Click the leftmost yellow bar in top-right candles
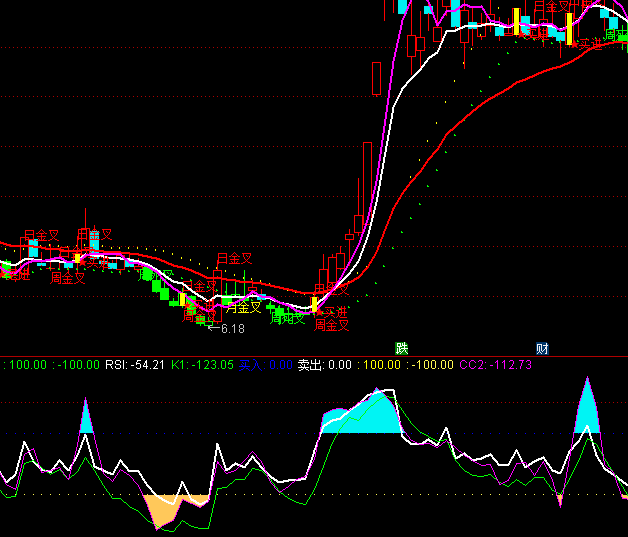This screenshot has width=628, height=537. [x=517, y=22]
